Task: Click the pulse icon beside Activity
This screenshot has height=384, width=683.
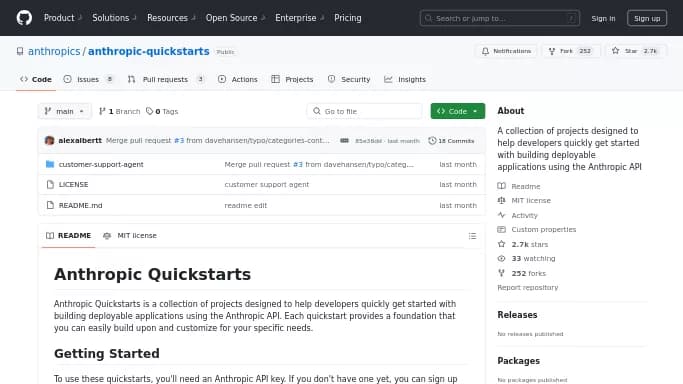Action: point(501,215)
